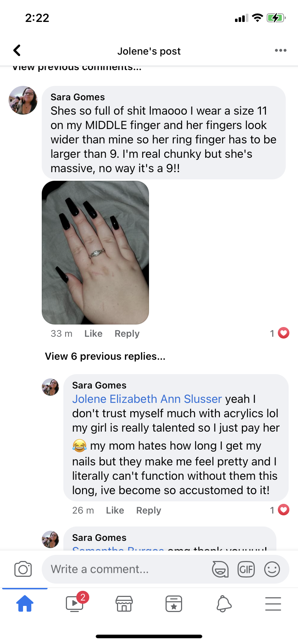
Task: Open the Marketplace storefront tab
Action: pyautogui.click(x=124, y=603)
